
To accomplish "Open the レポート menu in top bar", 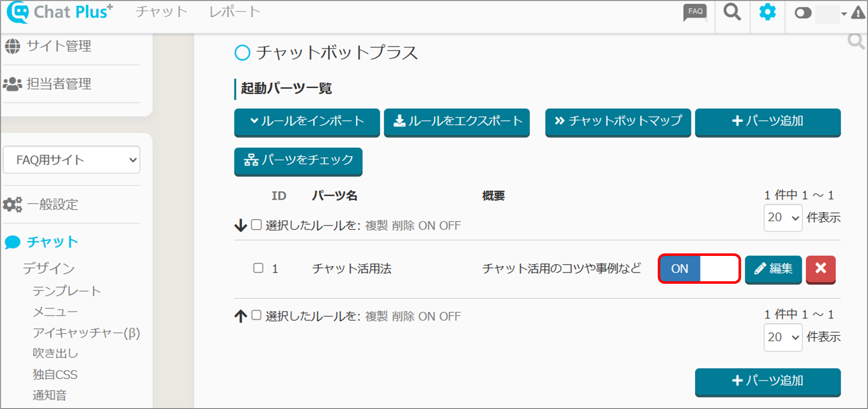I will pyautogui.click(x=235, y=12).
